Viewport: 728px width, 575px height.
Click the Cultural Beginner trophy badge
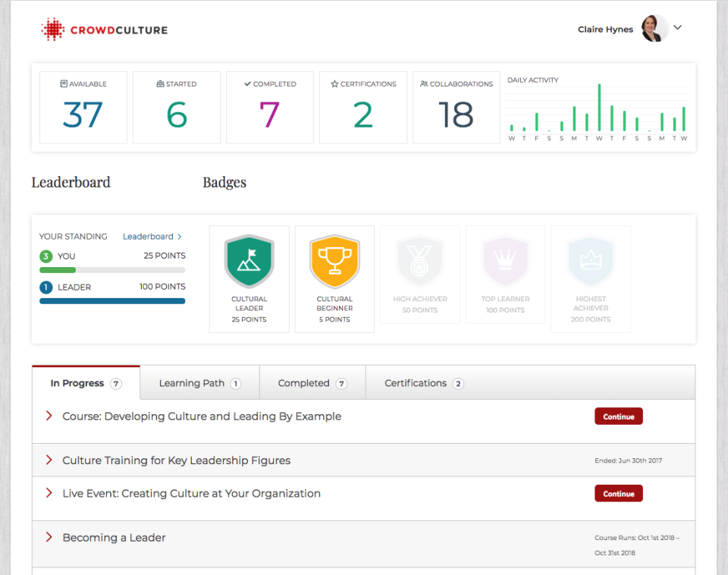[x=334, y=262]
